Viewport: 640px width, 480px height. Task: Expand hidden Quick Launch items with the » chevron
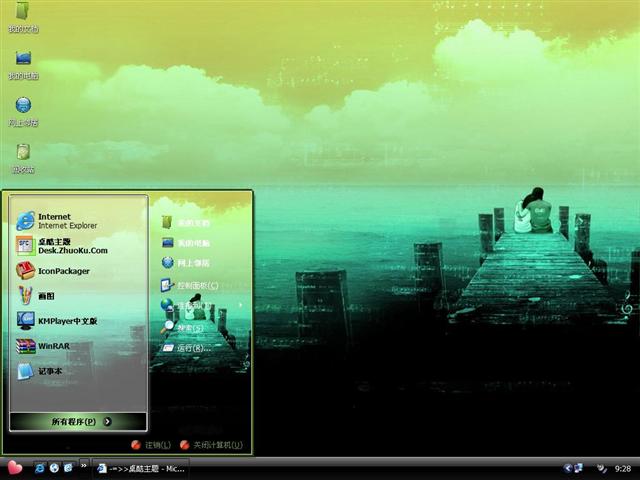tap(84, 465)
